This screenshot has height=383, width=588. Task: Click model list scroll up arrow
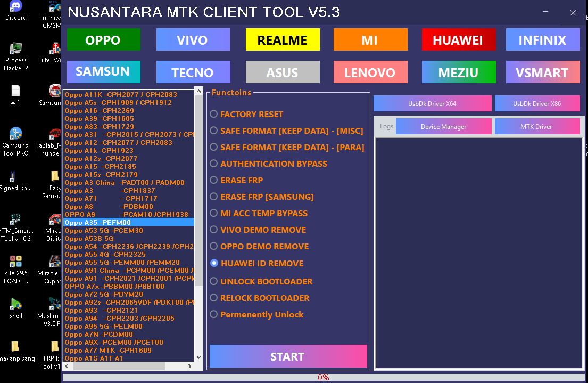click(199, 92)
